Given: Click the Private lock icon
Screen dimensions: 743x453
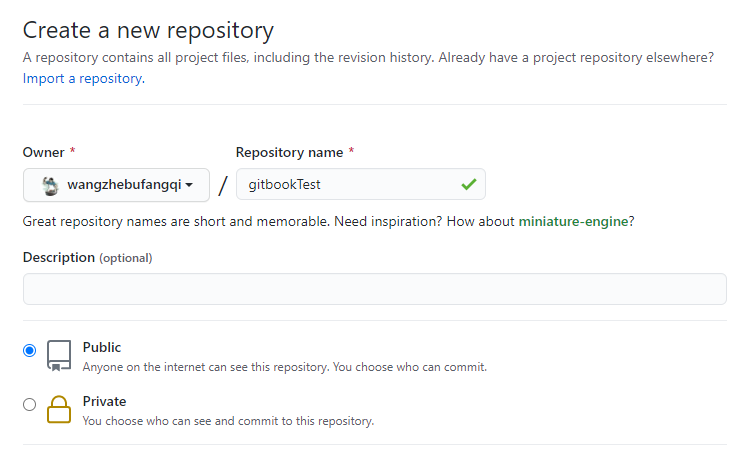Looking at the screenshot, I should tap(59, 409).
